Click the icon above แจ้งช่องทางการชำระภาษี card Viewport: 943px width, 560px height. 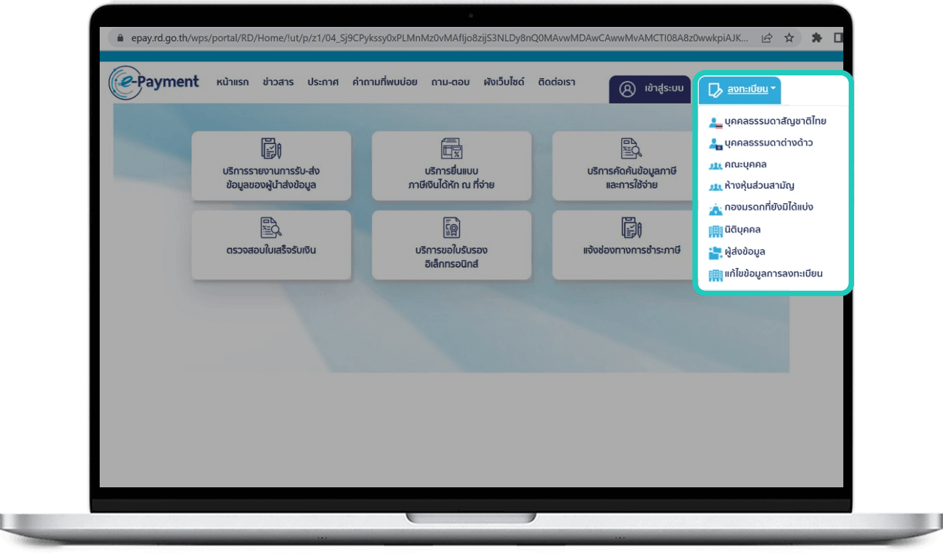tap(632, 228)
